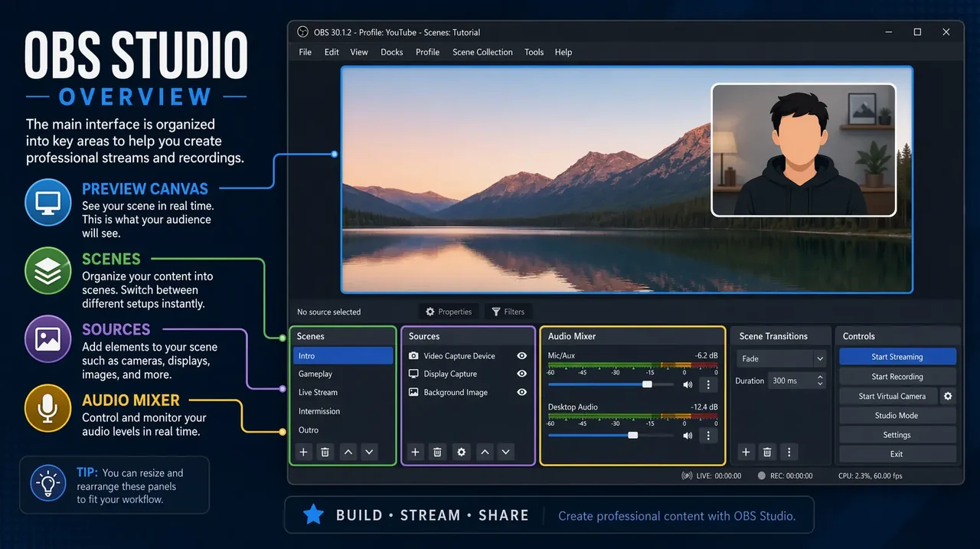This screenshot has width=980, height=549.
Task: Start the Virtual Camera
Action: (888, 396)
